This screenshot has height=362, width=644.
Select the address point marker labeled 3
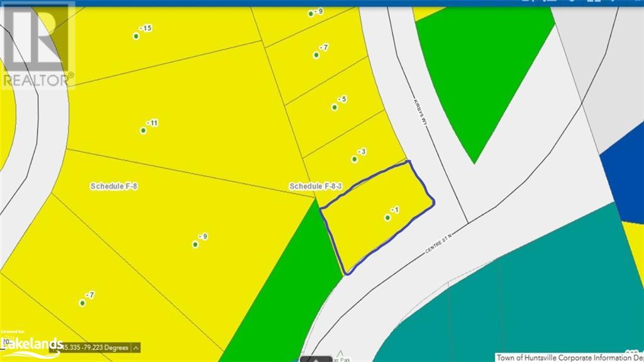355,160
